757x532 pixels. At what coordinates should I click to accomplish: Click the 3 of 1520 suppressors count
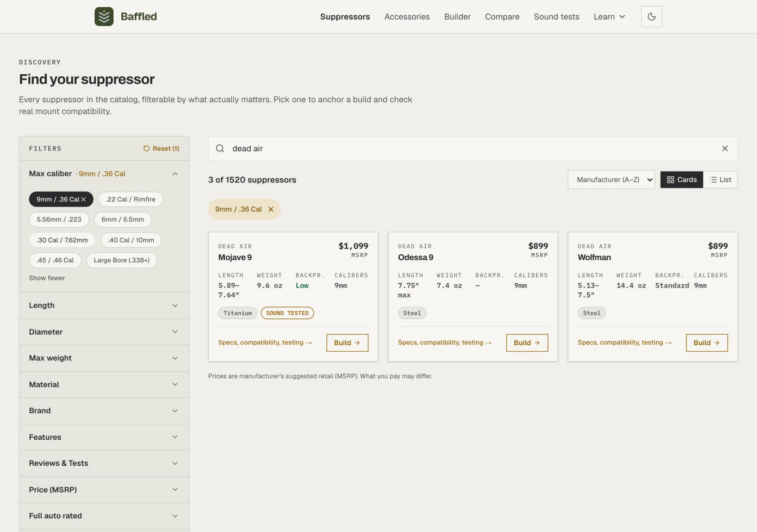[x=252, y=180]
